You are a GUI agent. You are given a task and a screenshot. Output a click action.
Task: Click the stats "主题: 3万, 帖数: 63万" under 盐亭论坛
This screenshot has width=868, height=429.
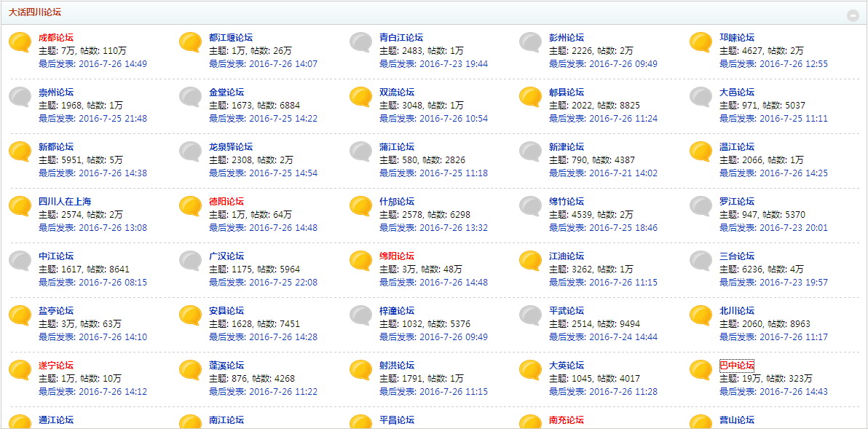pyautogui.click(x=80, y=324)
